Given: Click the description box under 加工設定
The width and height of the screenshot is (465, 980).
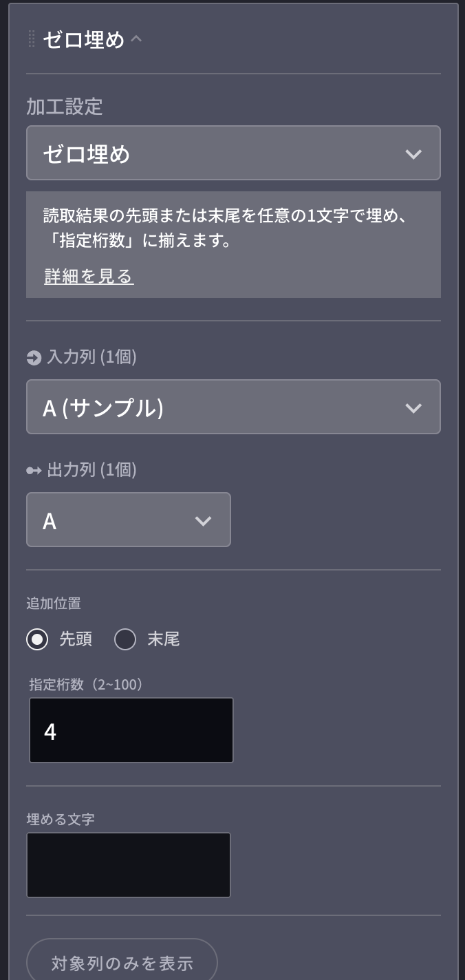Looking at the screenshot, I should [233, 245].
